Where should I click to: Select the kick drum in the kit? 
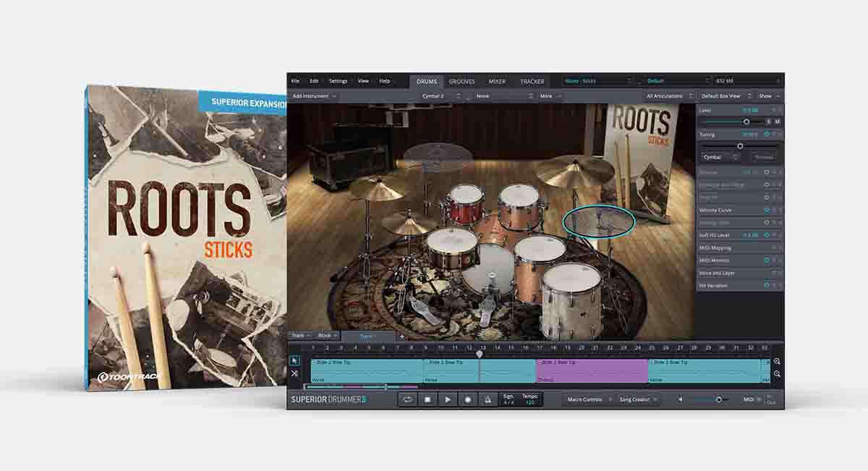[488, 269]
